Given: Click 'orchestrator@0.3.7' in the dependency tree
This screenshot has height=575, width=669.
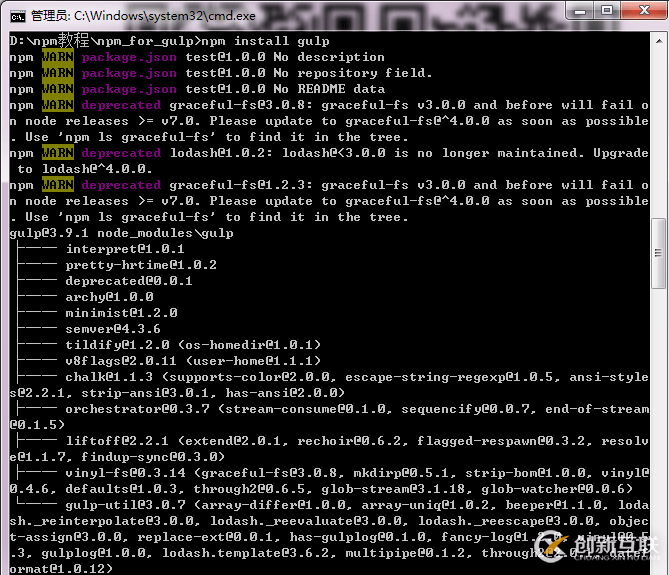Looking at the screenshot, I should point(137,409).
